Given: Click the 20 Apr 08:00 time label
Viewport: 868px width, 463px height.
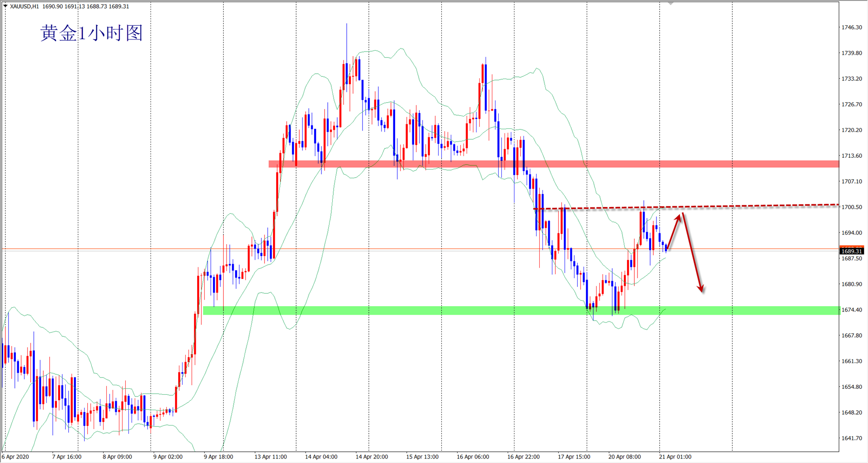Looking at the screenshot, I should tap(624, 457).
